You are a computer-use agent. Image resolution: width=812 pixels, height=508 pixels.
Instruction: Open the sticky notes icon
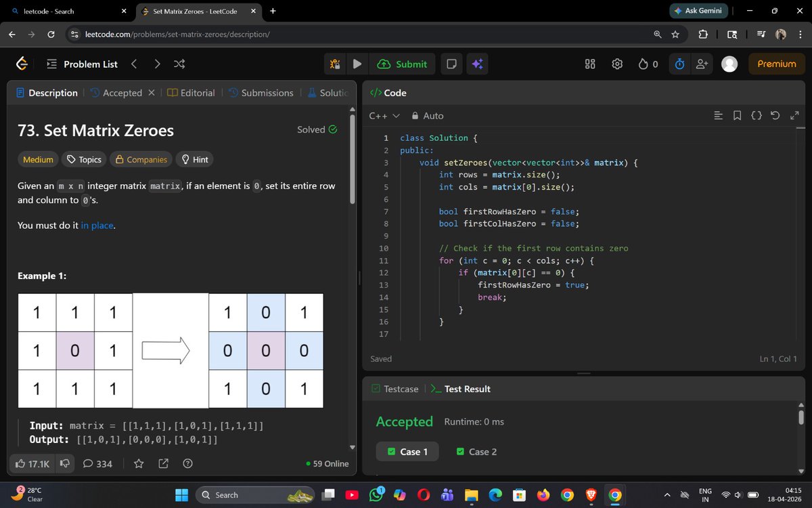(x=451, y=64)
